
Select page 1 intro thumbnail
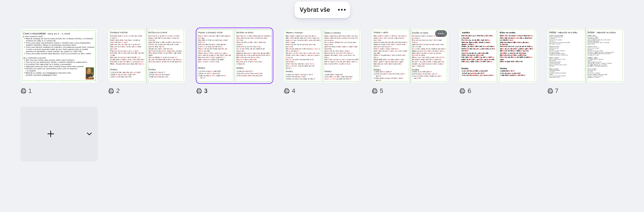coord(59,56)
